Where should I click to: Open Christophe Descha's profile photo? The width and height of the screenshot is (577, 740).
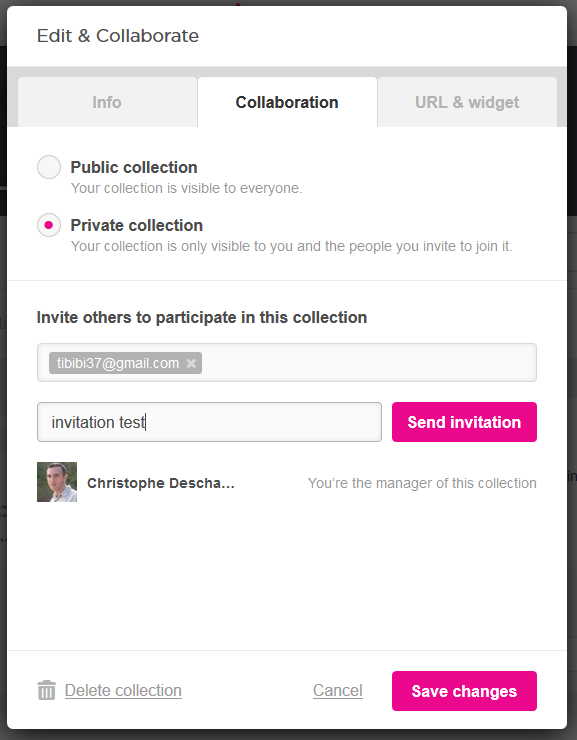coord(57,482)
